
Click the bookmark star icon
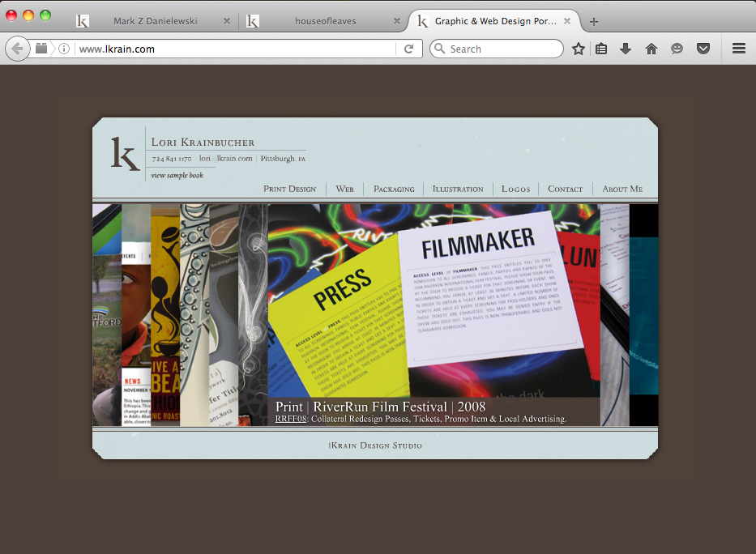579,49
